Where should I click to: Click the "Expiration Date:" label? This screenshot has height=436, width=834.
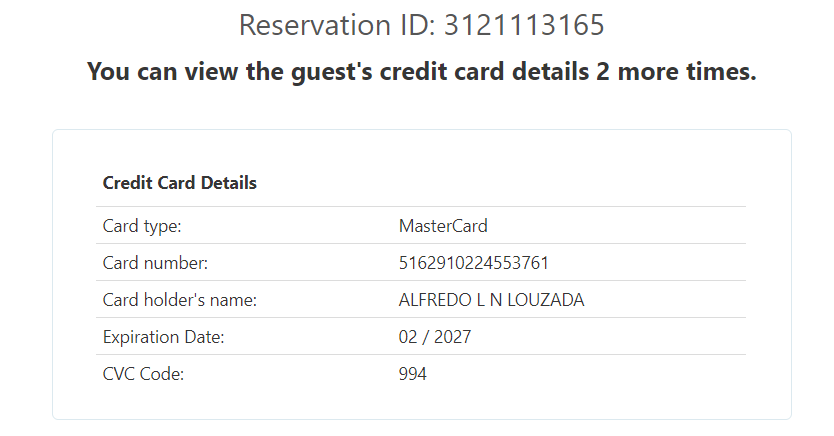click(x=164, y=337)
